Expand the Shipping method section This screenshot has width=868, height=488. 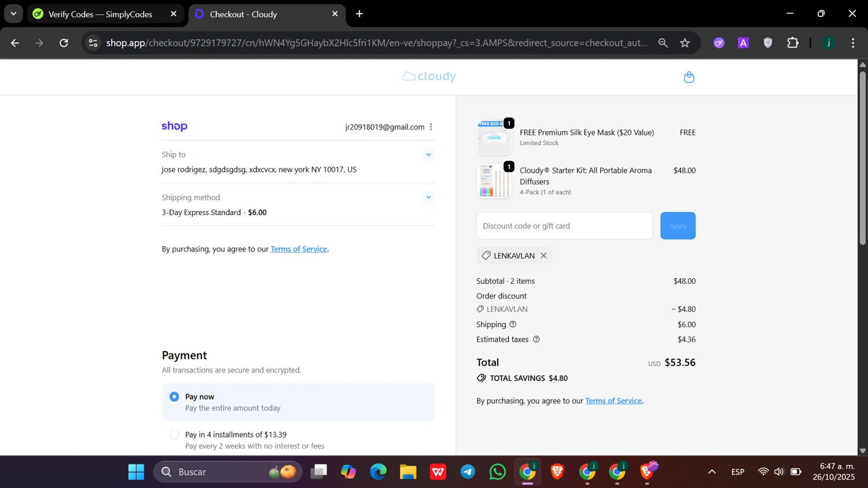pyautogui.click(x=428, y=197)
